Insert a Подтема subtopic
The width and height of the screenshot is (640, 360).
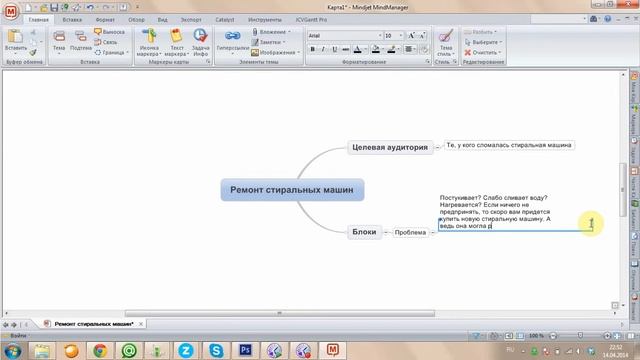pos(80,40)
